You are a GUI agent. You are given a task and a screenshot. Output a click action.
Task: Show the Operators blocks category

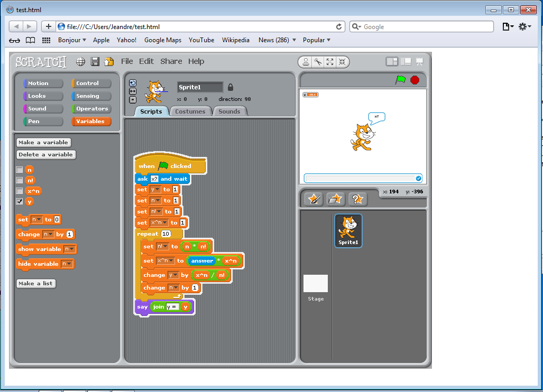tap(91, 109)
